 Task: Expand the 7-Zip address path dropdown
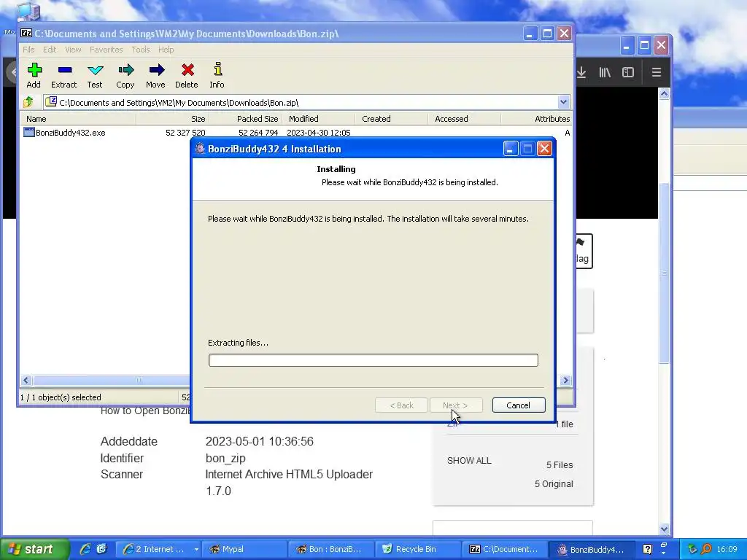(564, 102)
